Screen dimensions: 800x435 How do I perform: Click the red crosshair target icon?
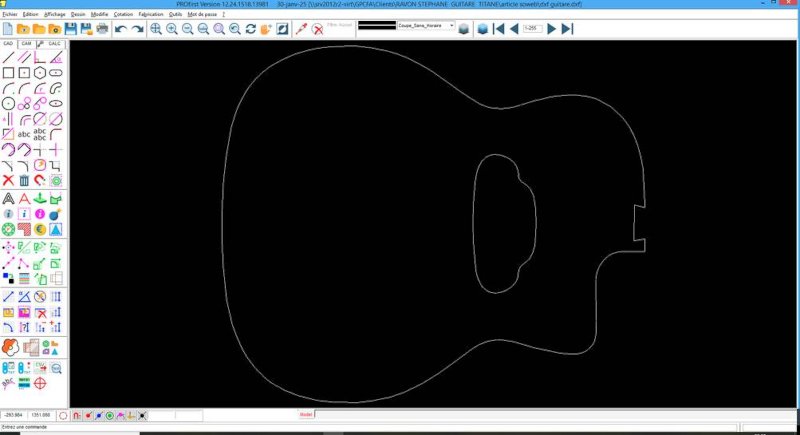[x=40, y=383]
